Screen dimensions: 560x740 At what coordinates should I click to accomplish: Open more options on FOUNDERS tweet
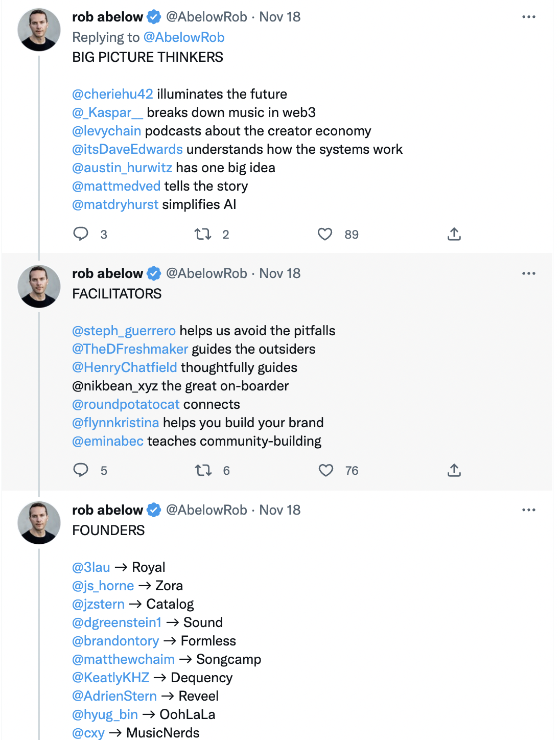(529, 510)
